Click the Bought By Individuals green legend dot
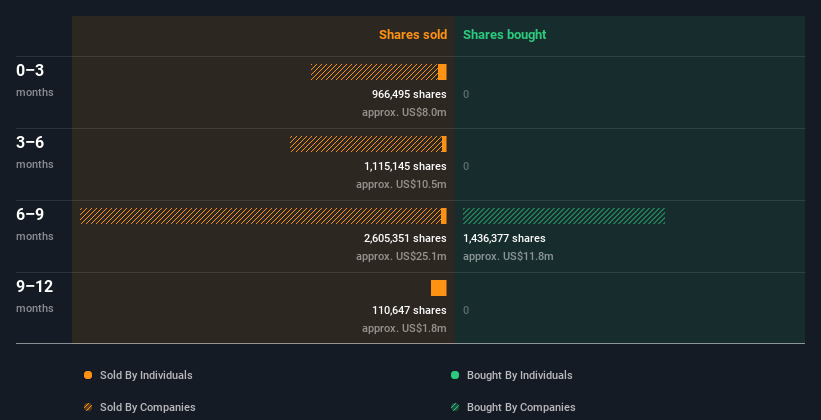 click(x=455, y=375)
